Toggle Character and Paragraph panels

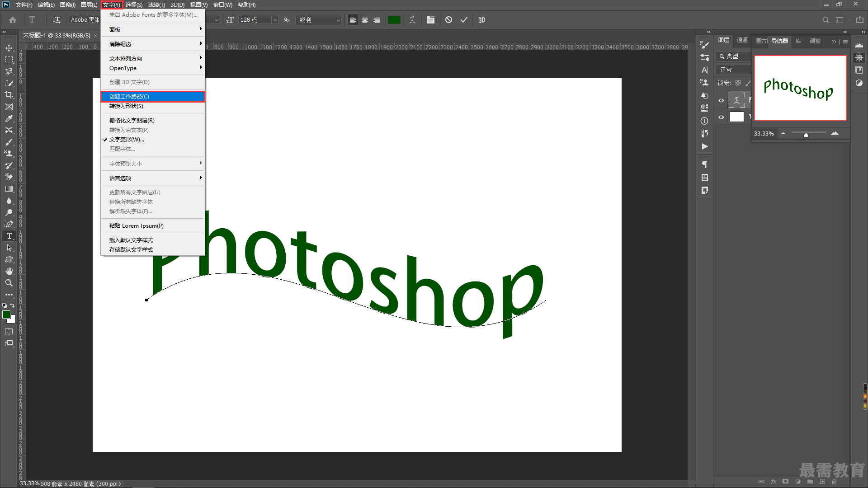coord(431,20)
